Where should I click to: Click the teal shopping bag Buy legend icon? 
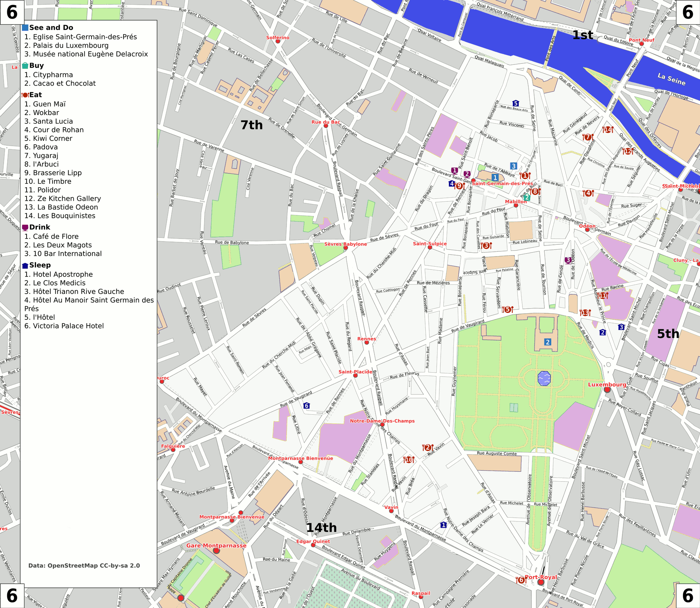(25, 66)
